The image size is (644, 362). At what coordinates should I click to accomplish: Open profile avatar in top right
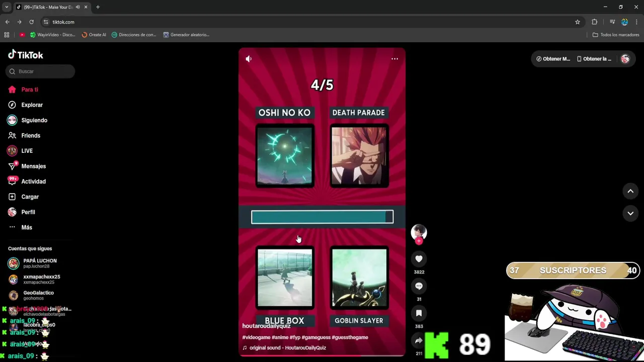[625, 59]
